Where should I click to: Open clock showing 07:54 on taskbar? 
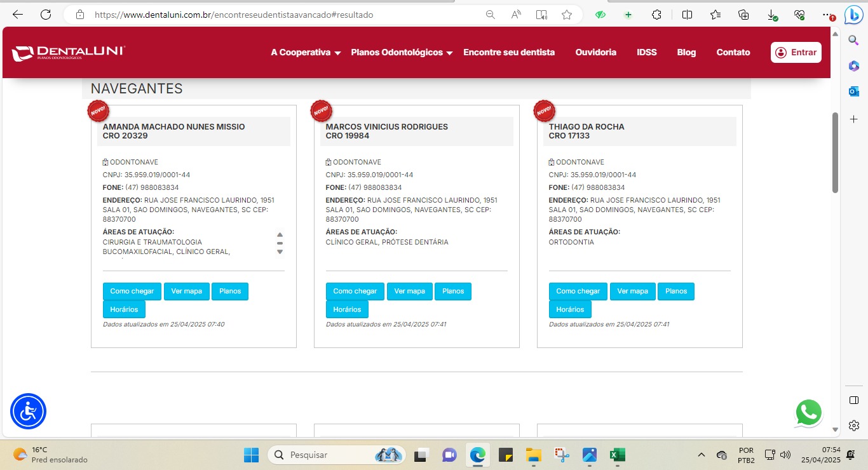820,455
